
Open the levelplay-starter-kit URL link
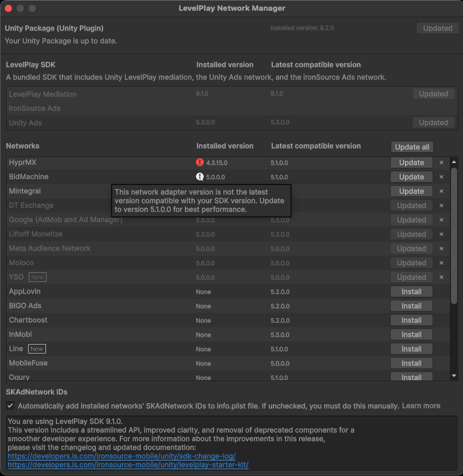click(x=128, y=465)
